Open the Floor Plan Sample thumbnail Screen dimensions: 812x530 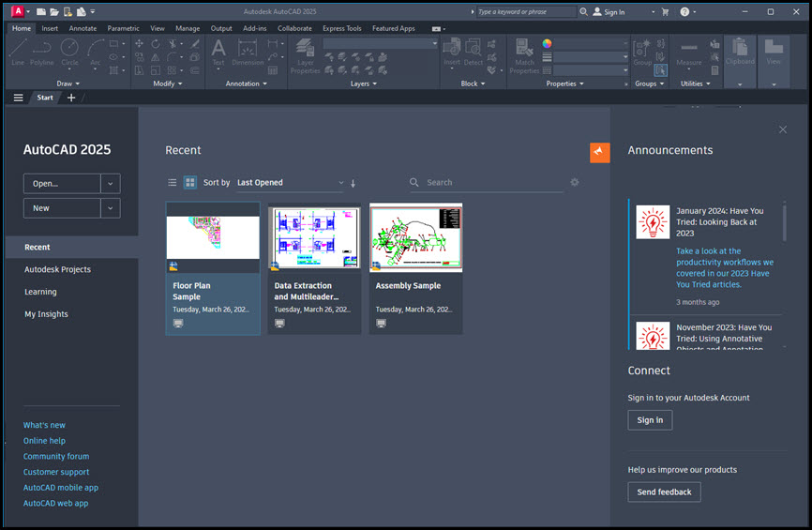click(213, 237)
